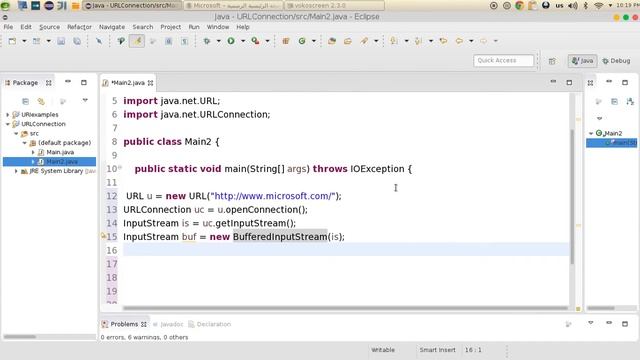Open the New wizard dropdown arrow
This screenshot has width=640, height=360.
[24, 41]
